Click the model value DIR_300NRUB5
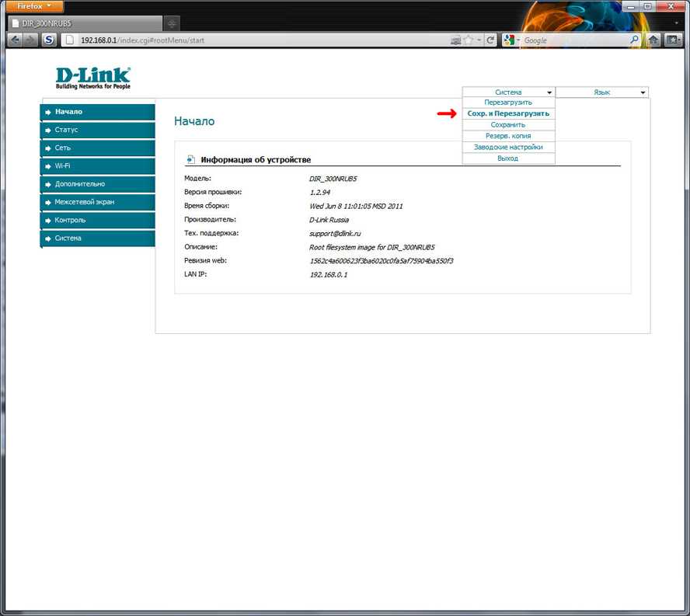 (x=333, y=179)
